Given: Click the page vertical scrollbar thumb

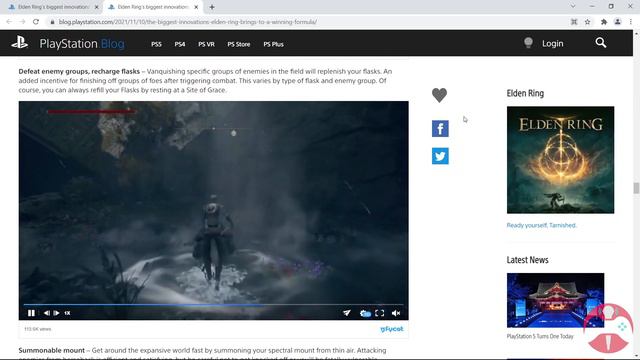Looking at the screenshot, I should point(636,188).
